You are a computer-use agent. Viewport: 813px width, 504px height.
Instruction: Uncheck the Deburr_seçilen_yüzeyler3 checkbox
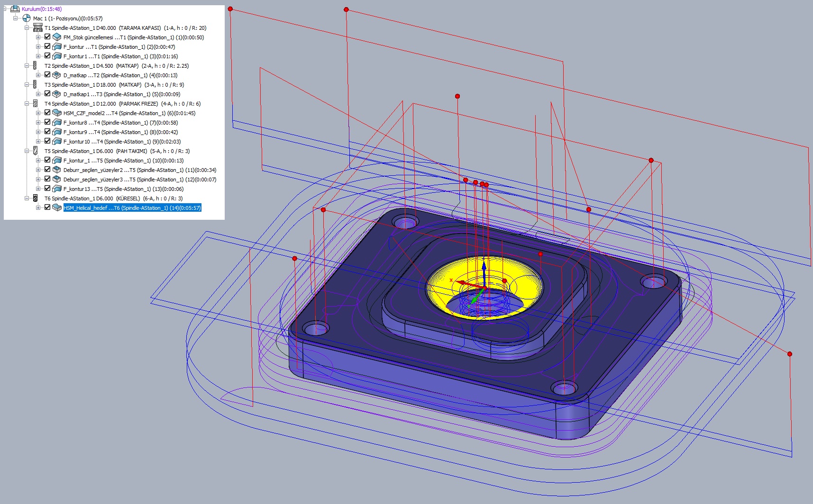(47, 179)
